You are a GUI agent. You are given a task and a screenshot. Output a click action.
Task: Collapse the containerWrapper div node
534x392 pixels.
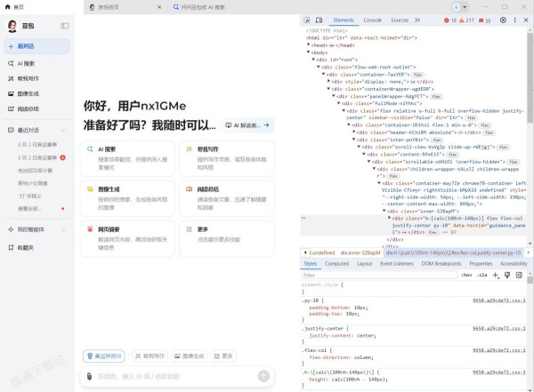(328, 89)
